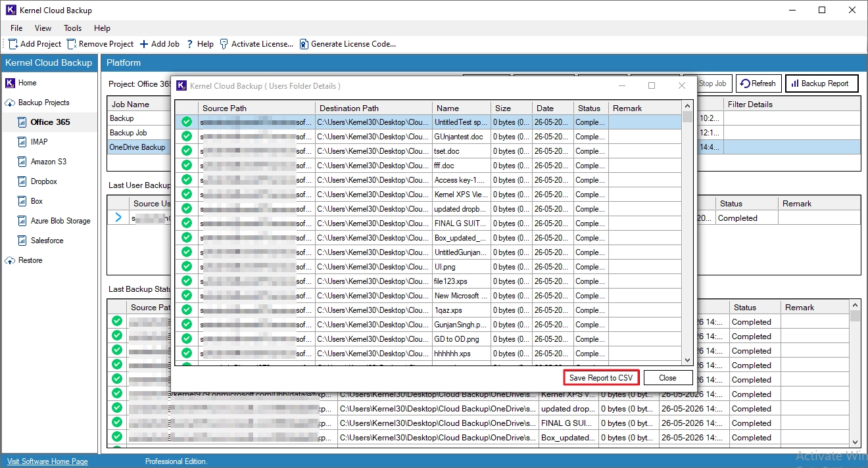Maximize the Users Folder Details dialog
868x468 pixels.
coord(652,85)
